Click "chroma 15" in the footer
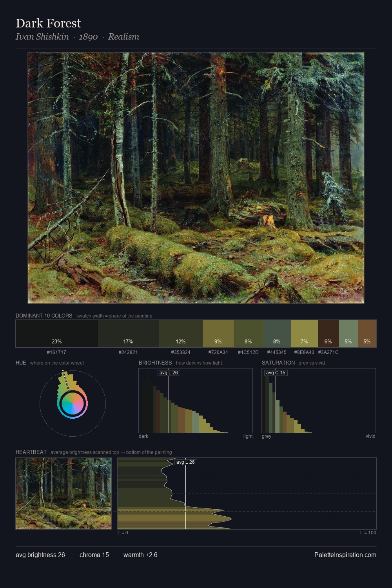The width and height of the screenshot is (392, 588). [x=94, y=555]
